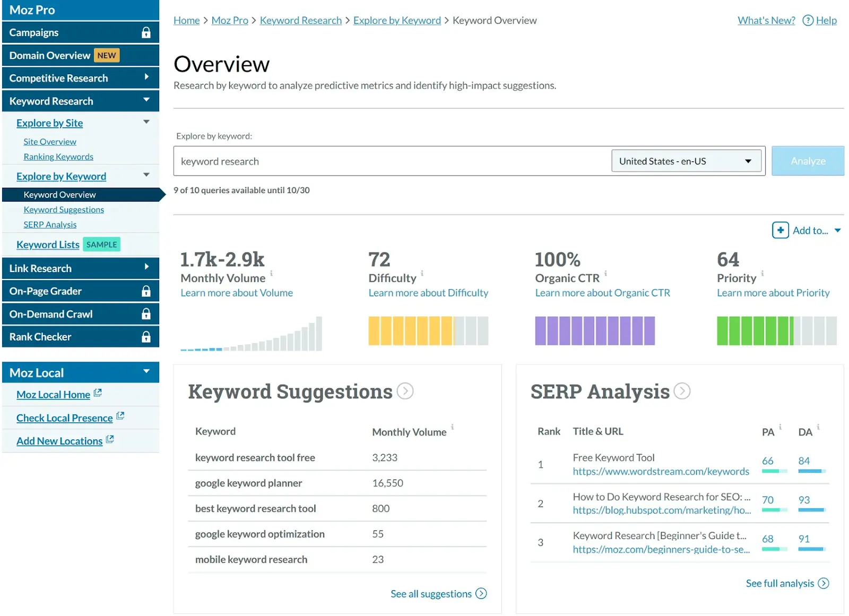Click the See all suggestions link
Screen dimensions: 849x616
click(431, 594)
